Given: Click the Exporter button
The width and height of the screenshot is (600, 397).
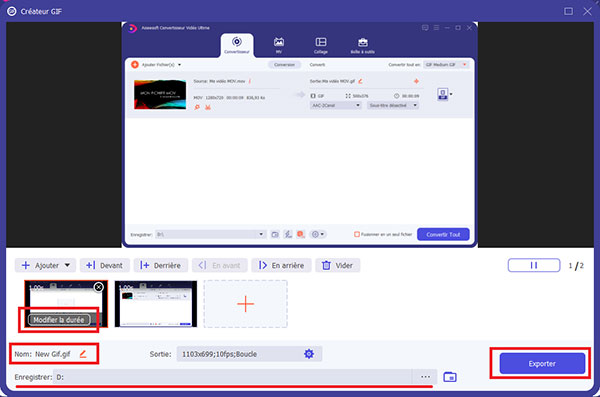Looking at the screenshot, I should tap(542, 363).
